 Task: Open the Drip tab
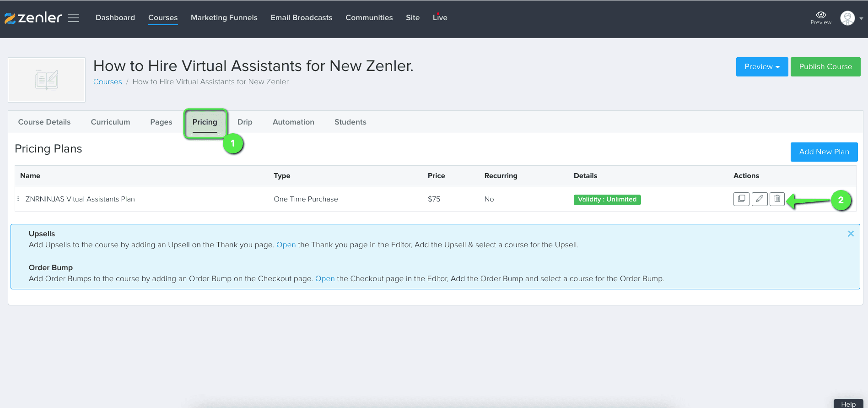click(x=245, y=122)
